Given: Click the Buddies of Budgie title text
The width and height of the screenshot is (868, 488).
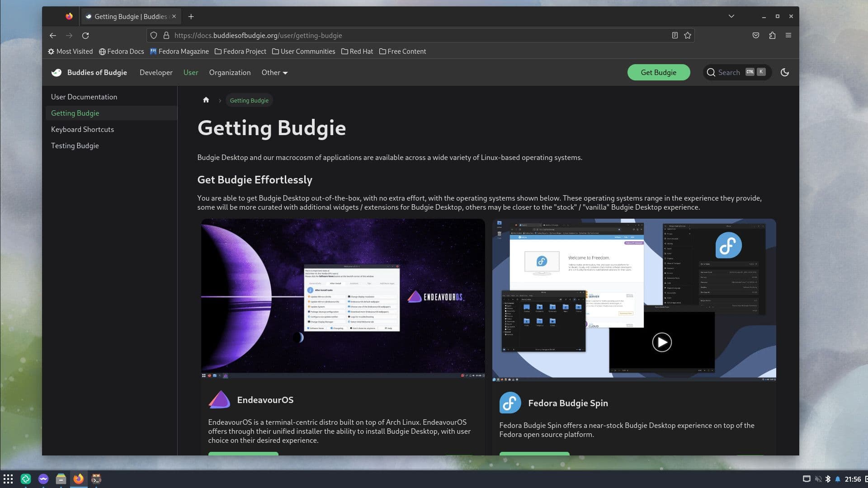Looking at the screenshot, I should pyautogui.click(x=97, y=72).
